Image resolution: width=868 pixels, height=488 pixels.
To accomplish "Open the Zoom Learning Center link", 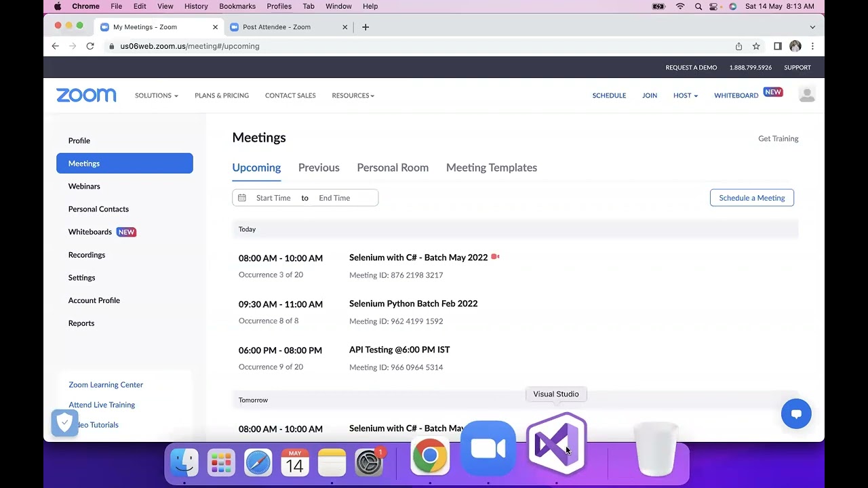I will [x=106, y=385].
